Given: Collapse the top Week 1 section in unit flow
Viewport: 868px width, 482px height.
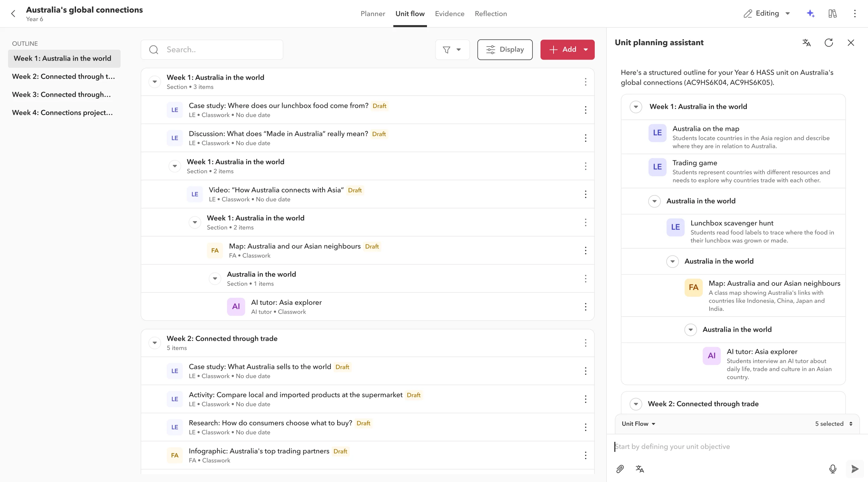Looking at the screenshot, I should click(155, 82).
